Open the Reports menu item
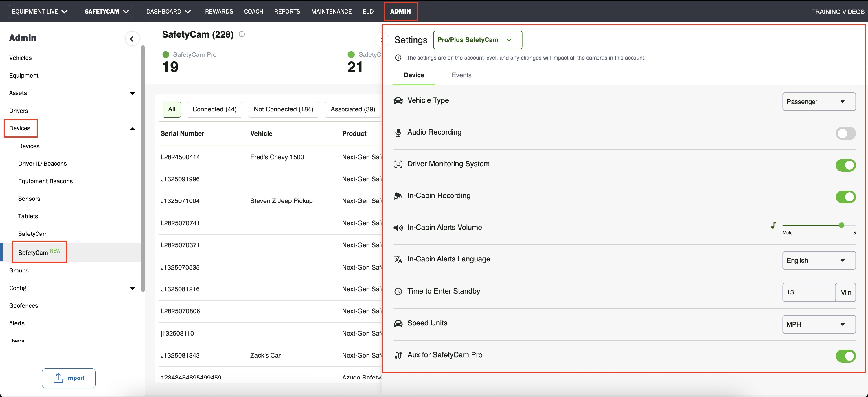The width and height of the screenshot is (868, 397). tap(287, 12)
